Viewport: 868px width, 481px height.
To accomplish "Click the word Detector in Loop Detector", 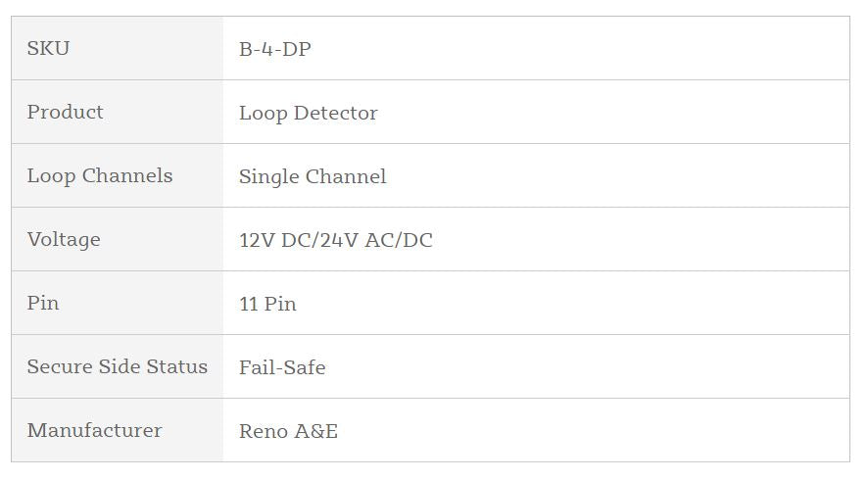I will (x=335, y=113).
